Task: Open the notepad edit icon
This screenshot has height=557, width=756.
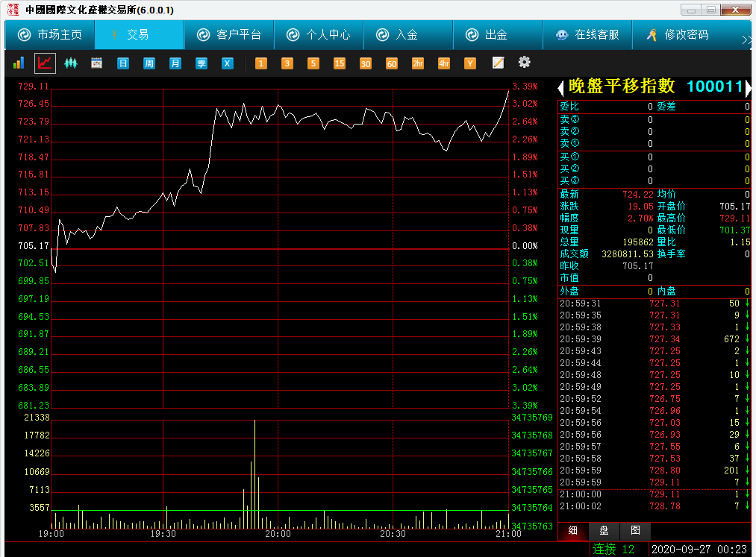Action: [x=498, y=63]
